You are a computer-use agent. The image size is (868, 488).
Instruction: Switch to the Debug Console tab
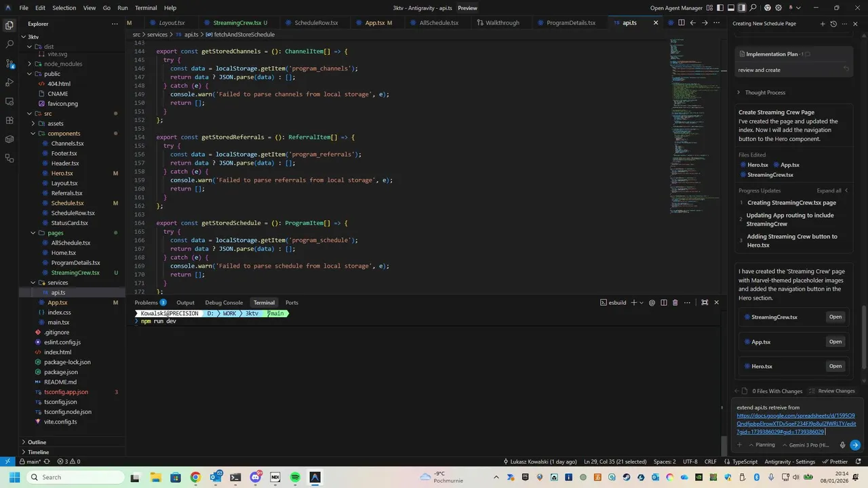coord(224,302)
